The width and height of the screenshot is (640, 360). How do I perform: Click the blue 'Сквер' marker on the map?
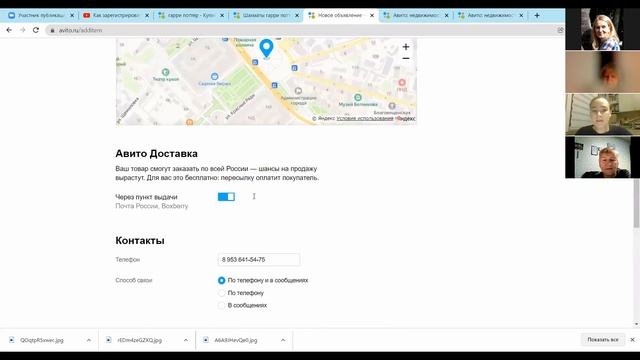214,76
